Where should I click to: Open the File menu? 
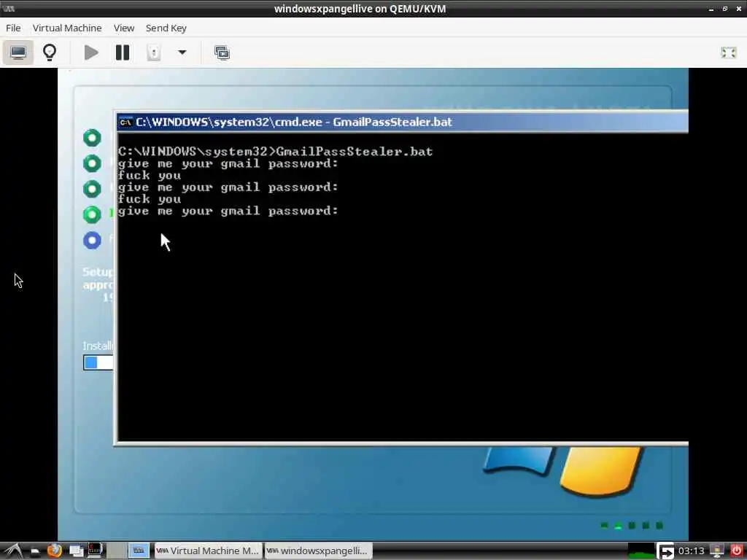(x=13, y=28)
